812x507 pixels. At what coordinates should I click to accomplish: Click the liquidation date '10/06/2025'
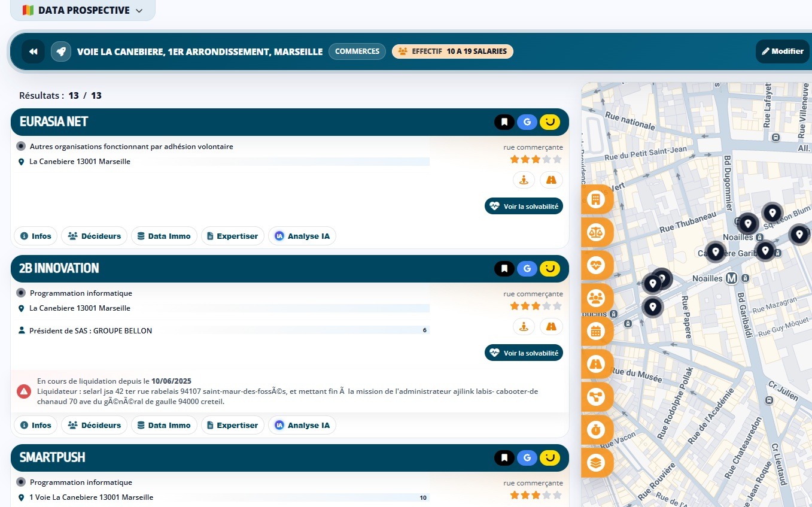pos(171,381)
